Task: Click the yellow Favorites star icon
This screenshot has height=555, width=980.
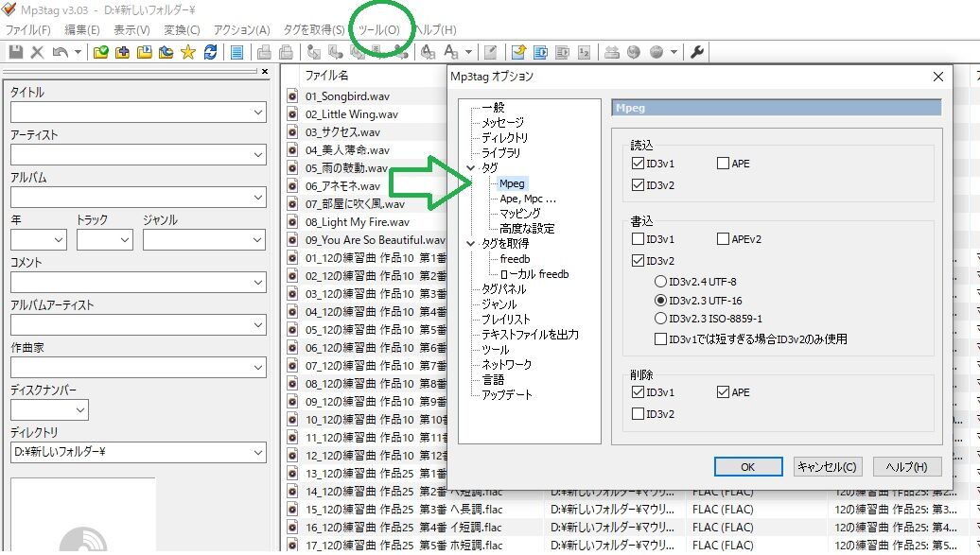Action: [x=187, y=53]
